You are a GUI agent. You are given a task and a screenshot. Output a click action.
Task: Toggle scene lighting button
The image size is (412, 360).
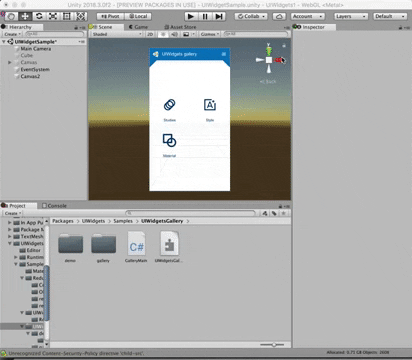(x=163, y=34)
